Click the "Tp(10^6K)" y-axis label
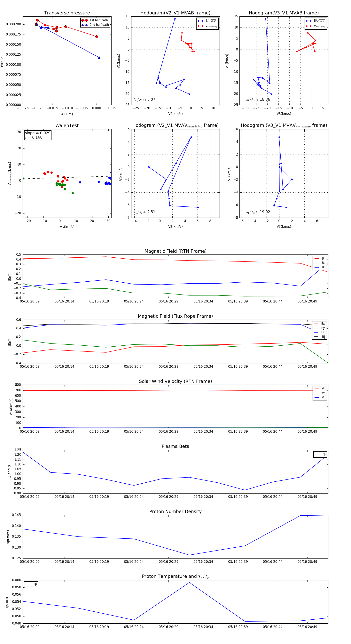This screenshot has width=351, height=644. tap(7, 601)
